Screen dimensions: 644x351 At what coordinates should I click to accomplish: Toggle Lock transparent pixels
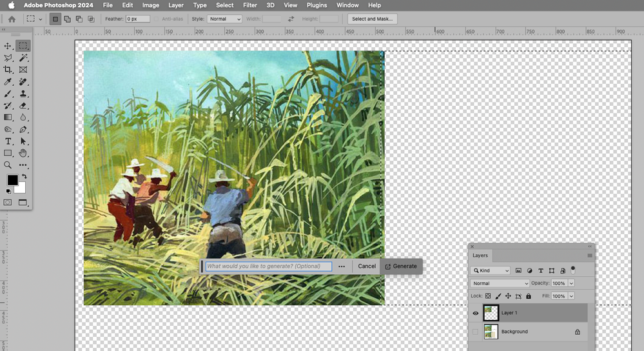(488, 296)
